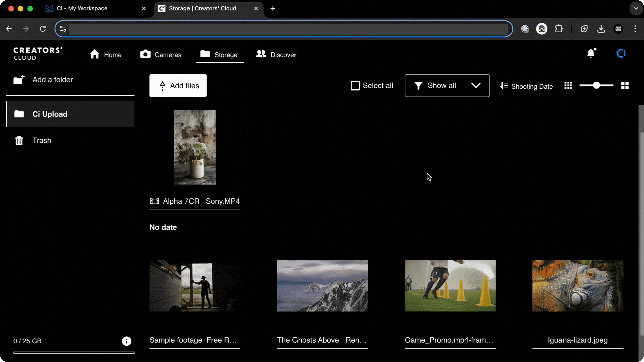This screenshot has height=362, width=644.
Task: Open the Iguana-lizard thumbnail
Action: click(x=578, y=286)
